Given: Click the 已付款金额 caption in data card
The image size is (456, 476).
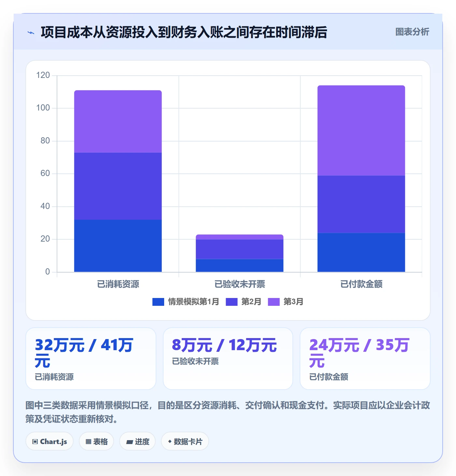Looking at the screenshot, I should (x=329, y=377).
